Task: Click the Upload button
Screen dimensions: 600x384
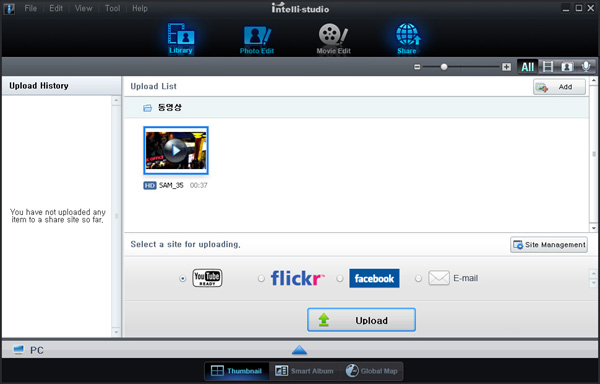Action: pyautogui.click(x=361, y=320)
